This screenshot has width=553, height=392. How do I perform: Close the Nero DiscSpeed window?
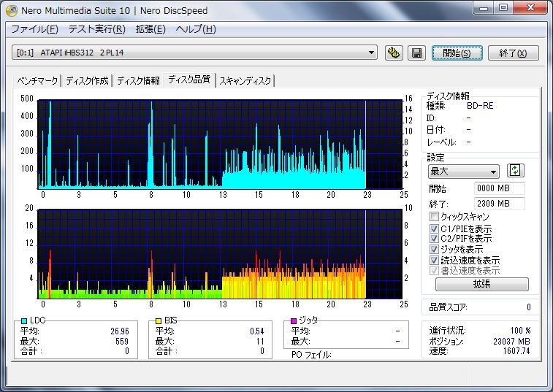click(x=530, y=8)
